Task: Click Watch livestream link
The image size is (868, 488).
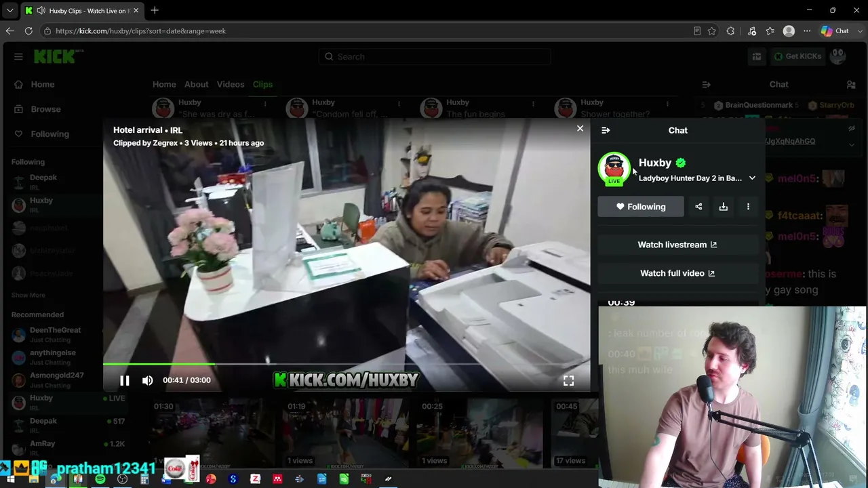Action: [677, 245]
